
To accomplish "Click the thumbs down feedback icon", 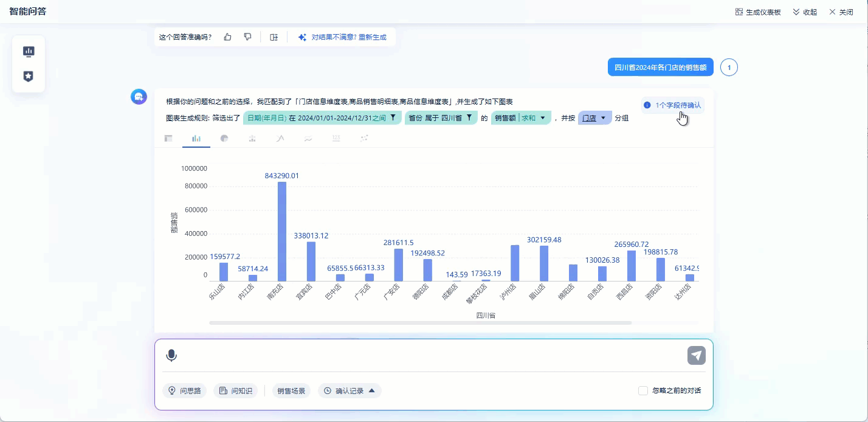I will pos(247,37).
